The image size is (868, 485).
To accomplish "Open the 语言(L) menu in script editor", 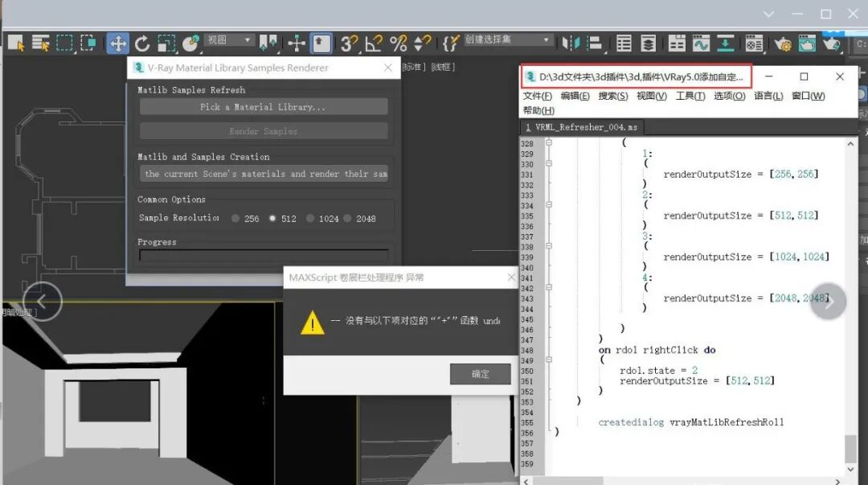I will (768, 96).
